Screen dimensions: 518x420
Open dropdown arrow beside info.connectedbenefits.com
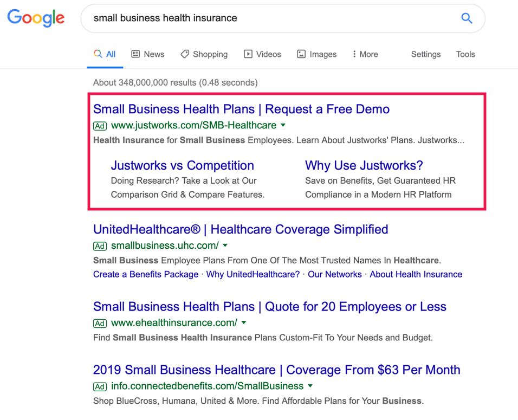coord(310,386)
